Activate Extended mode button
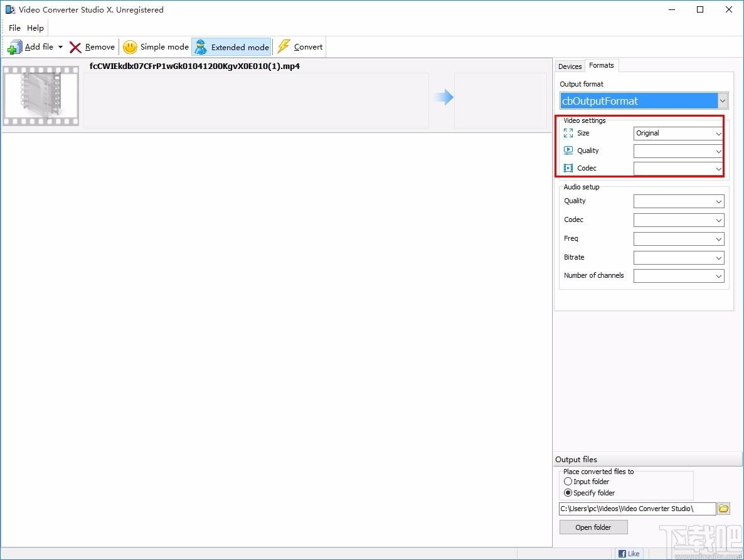The height and width of the screenshot is (560, 744). 231,47
